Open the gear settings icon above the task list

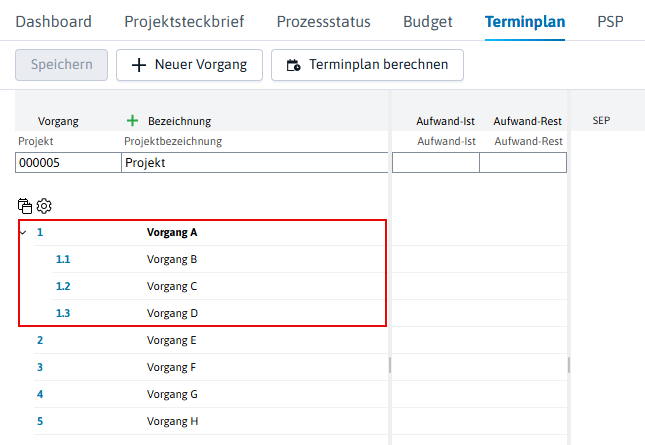click(x=44, y=206)
